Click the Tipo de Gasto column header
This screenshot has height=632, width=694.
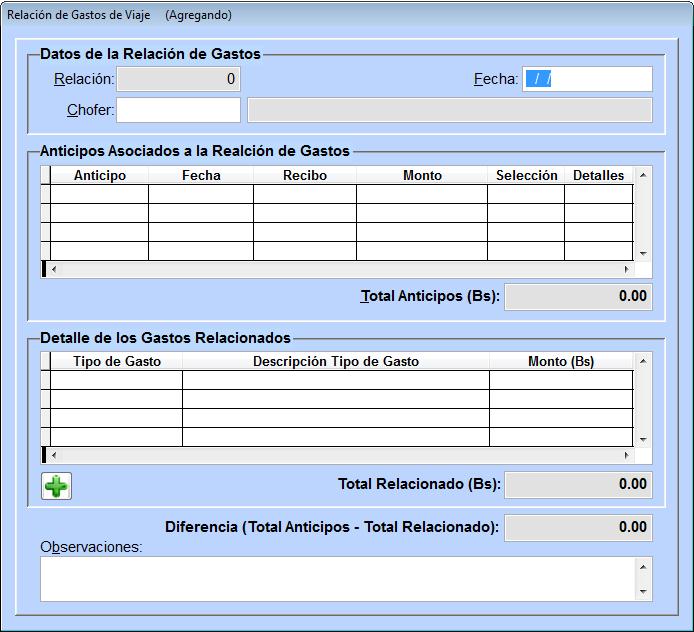(x=116, y=361)
